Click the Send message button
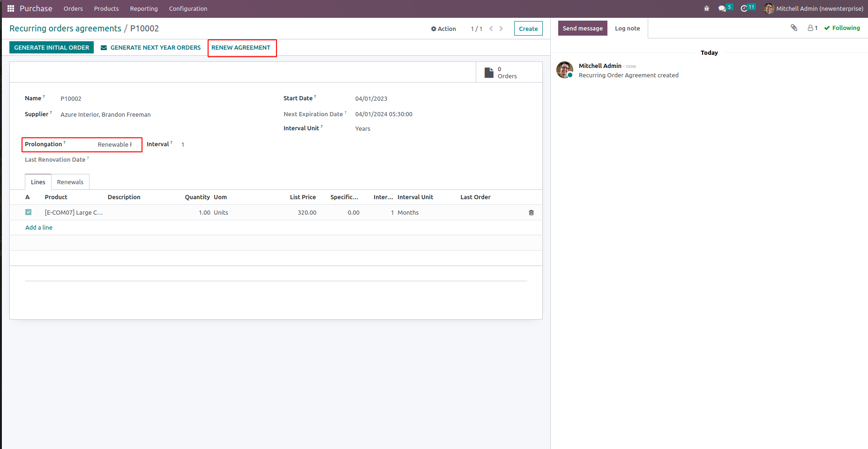This screenshot has height=449, width=868. [x=583, y=28]
